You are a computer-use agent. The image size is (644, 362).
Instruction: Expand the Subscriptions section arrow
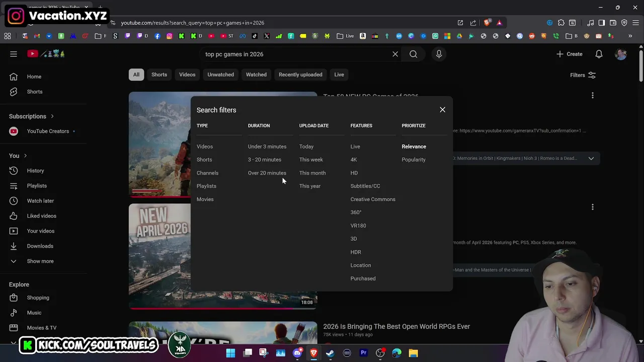coord(52,116)
